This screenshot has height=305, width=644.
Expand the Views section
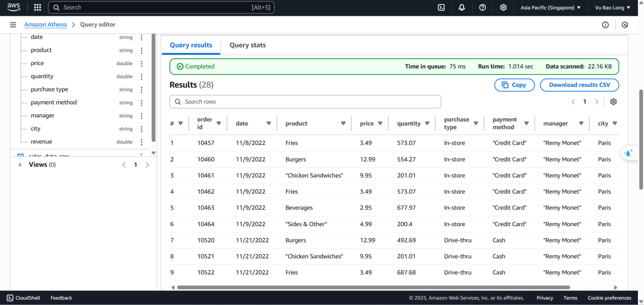pos(20,165)
